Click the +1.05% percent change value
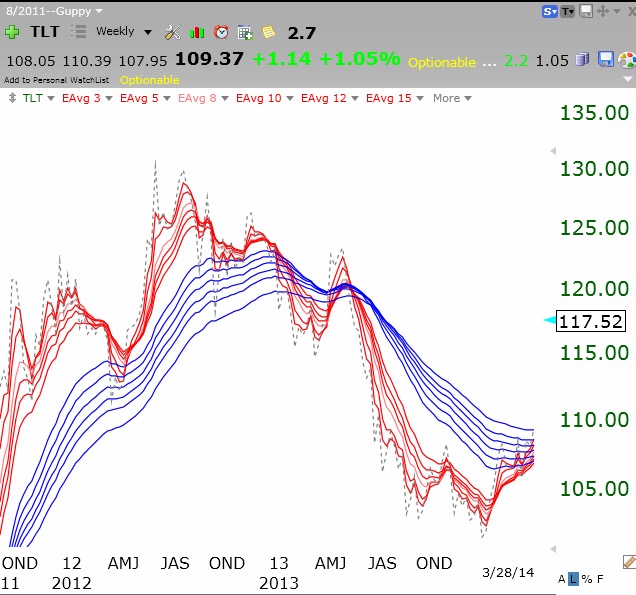 coord(360,59)
